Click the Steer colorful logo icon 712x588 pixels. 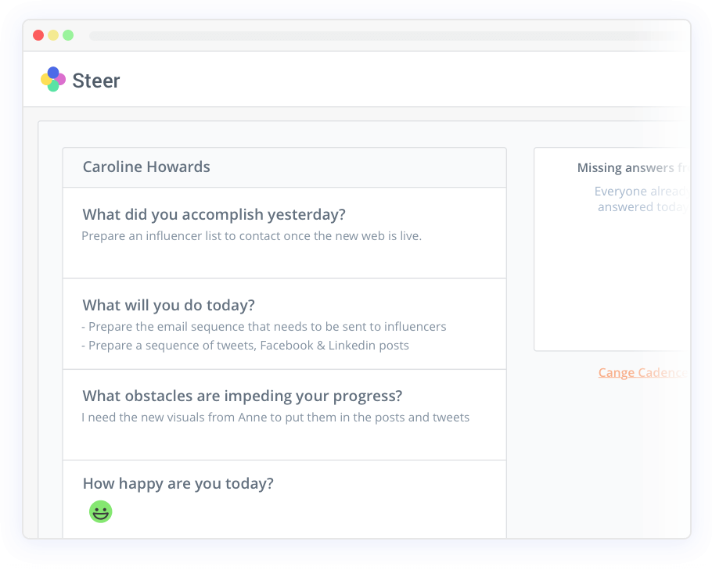pos(53,80)
